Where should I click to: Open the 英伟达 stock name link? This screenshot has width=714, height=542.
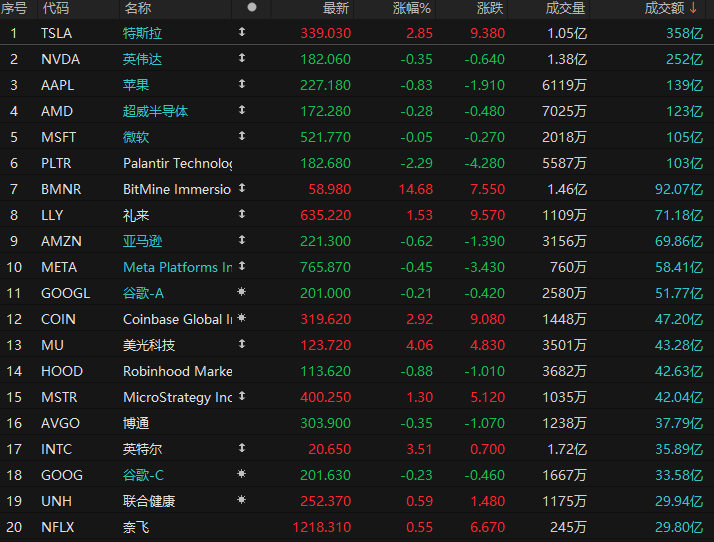coord(143,59)
